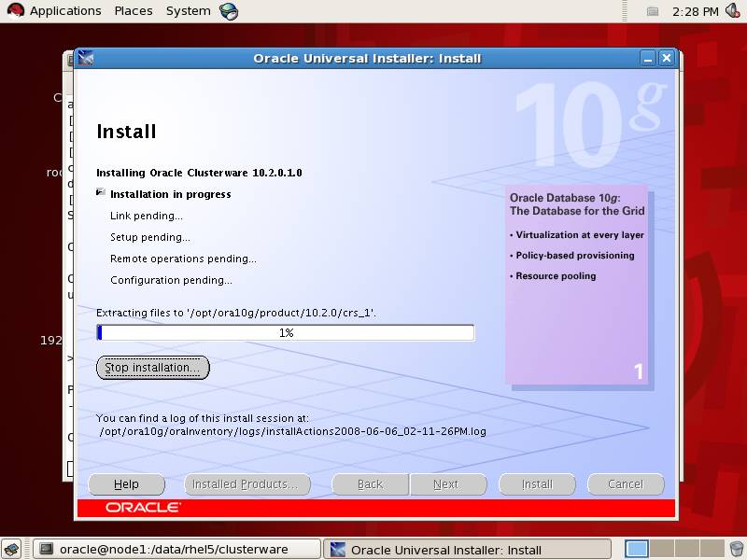Screen dimensions: 747x560
Task: Minimize the Oracle Universal Installer window
Action: tap(647, 59)
